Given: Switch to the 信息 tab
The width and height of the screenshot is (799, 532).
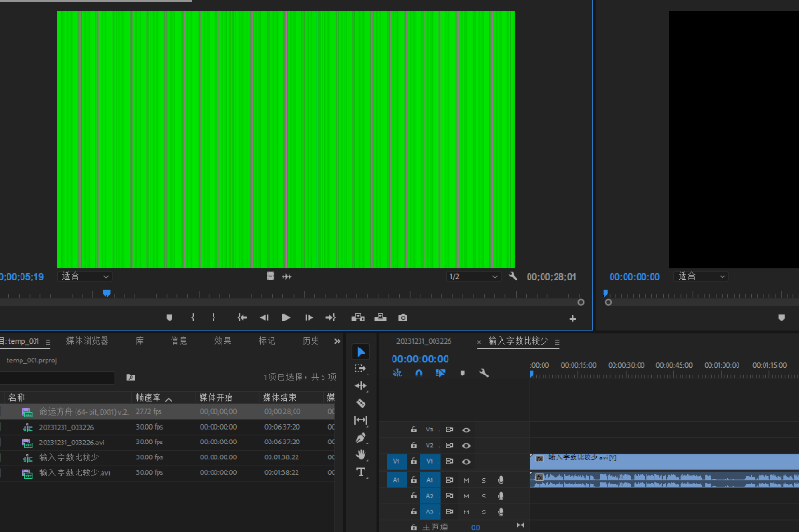Looking at the screenshot, I should (179, 341).
